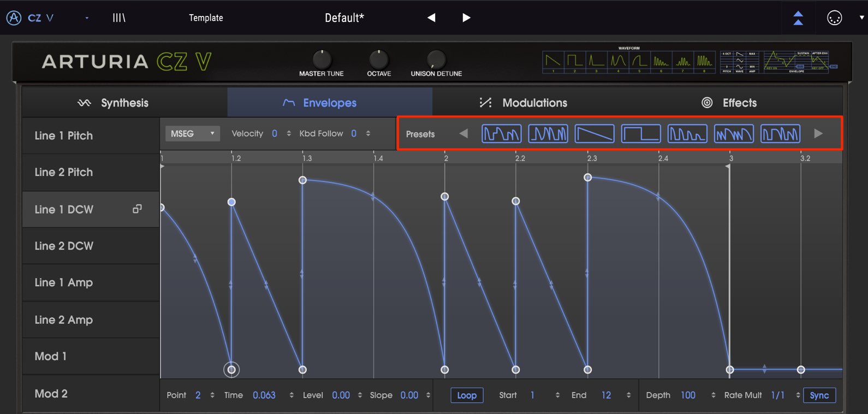Click the Master Tune knob
The height and width of the screenshot is (414, 868).
coord(322,59)
